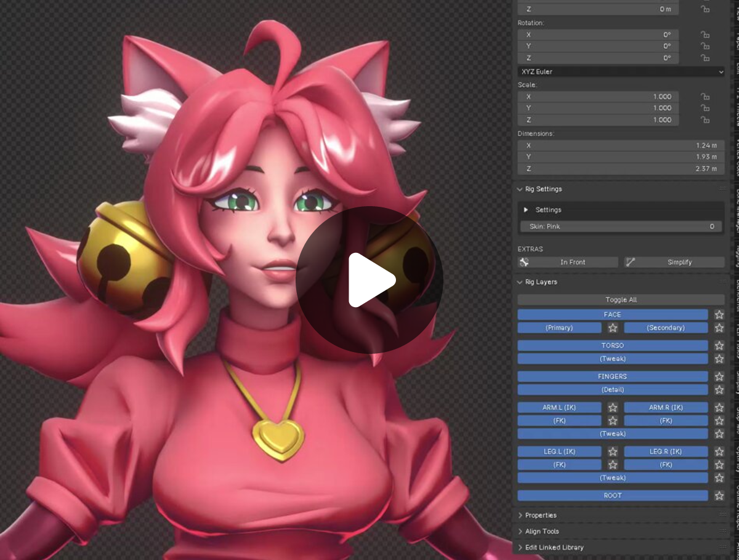Click the star beside the torso (Tweak) layer

click(719, 359)
